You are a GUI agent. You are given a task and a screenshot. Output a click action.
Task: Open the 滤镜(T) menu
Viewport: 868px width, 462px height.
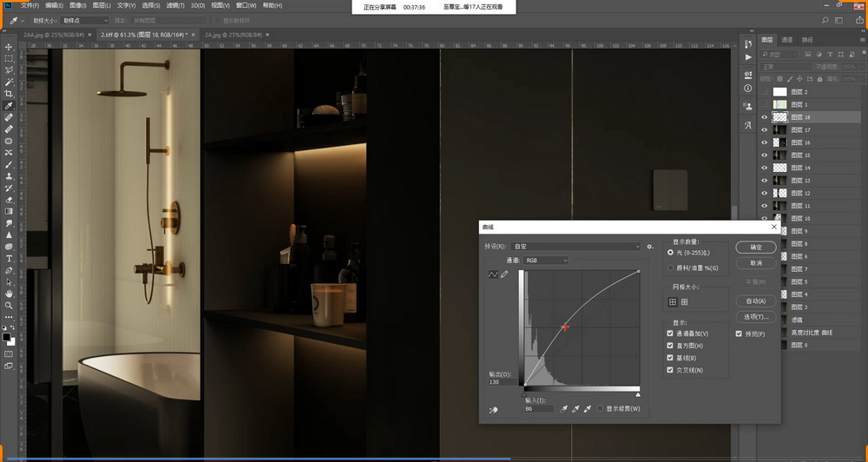click(175, 5)
